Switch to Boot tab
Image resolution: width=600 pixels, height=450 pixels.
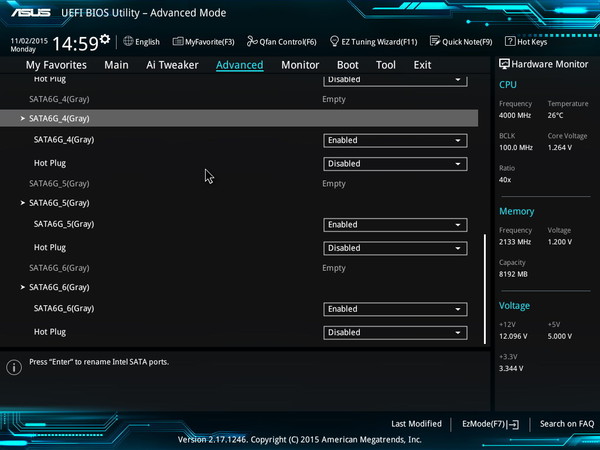coord(347,65)
